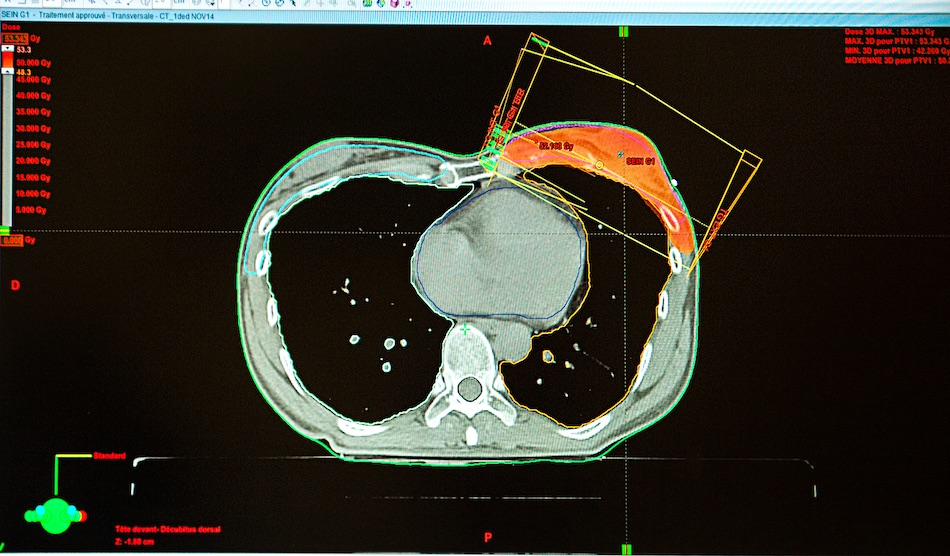This screenshot has width=950, height=556.
Task: Click the lower dose range handle at 48.3
Action: point(8,72)
